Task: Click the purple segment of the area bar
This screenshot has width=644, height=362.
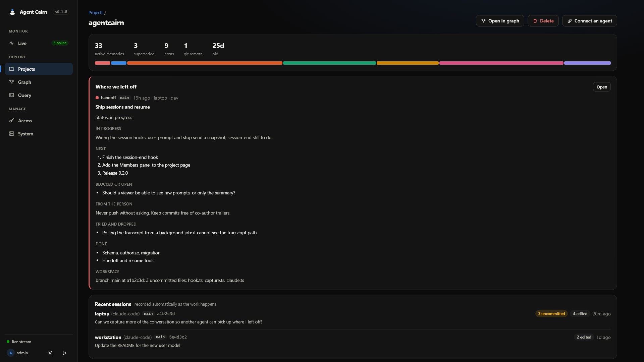Action: (587, 63)
